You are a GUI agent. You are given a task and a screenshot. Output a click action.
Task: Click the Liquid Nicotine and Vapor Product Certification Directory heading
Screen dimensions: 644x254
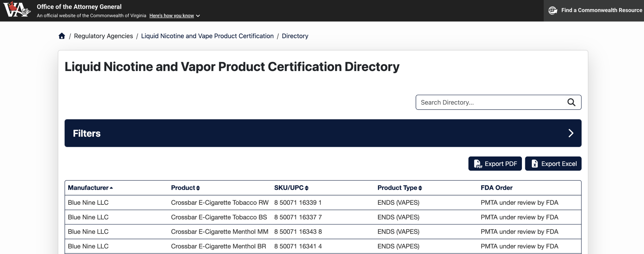pos(232,67)
